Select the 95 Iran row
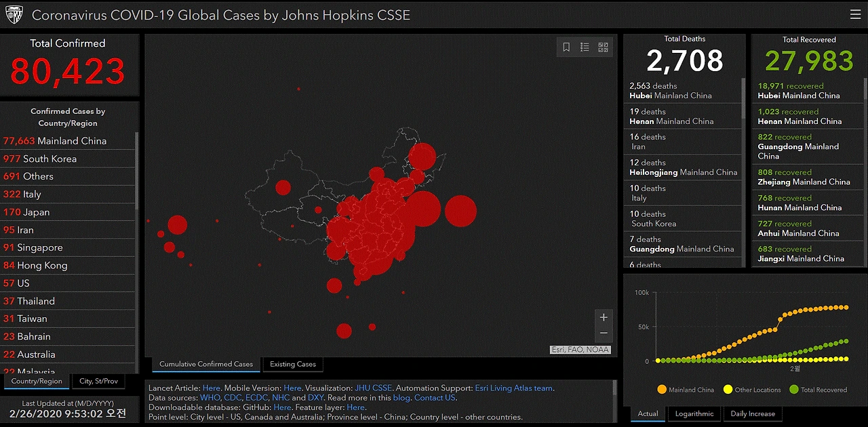Viewport: 868px width, 427px height. [68, 230]
